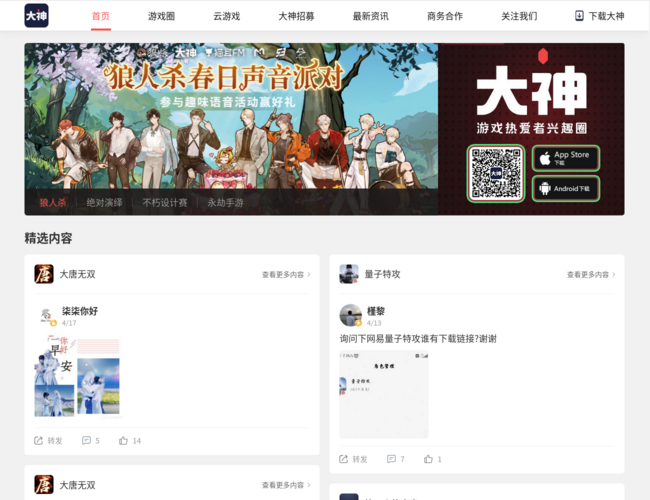
Task: Select 大神招募 in navigation
Action: click(296, 16)
